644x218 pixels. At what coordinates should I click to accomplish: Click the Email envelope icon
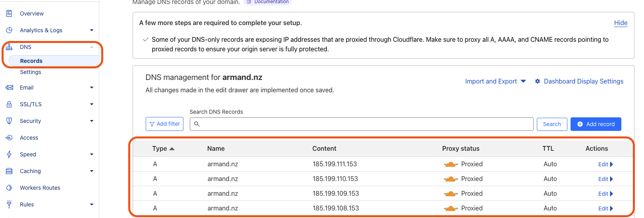pyautogui.click(x=9, y=88)
